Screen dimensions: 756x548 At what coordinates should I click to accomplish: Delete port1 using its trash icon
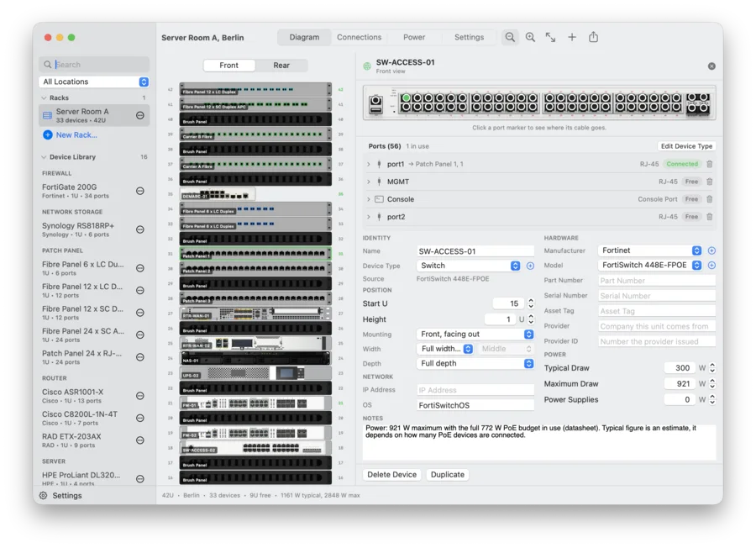click(710, 164)
